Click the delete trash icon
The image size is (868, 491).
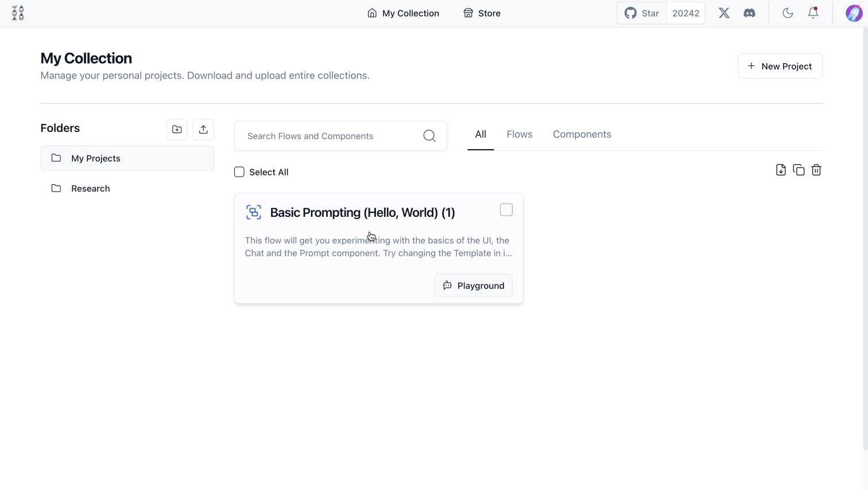816,170
